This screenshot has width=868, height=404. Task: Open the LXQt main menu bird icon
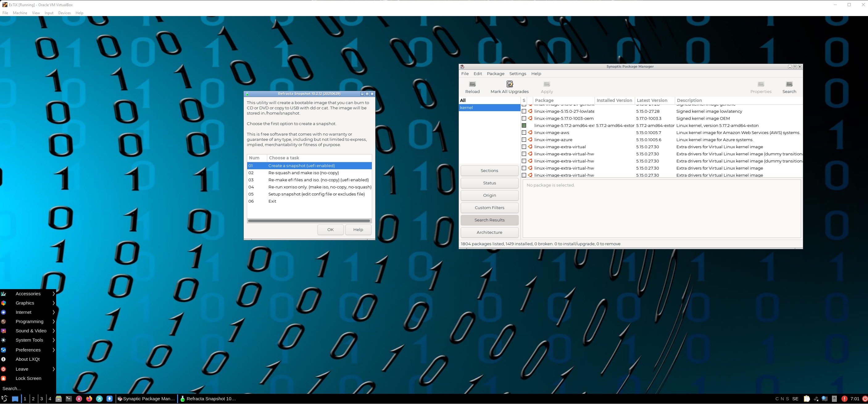point(4,399)
